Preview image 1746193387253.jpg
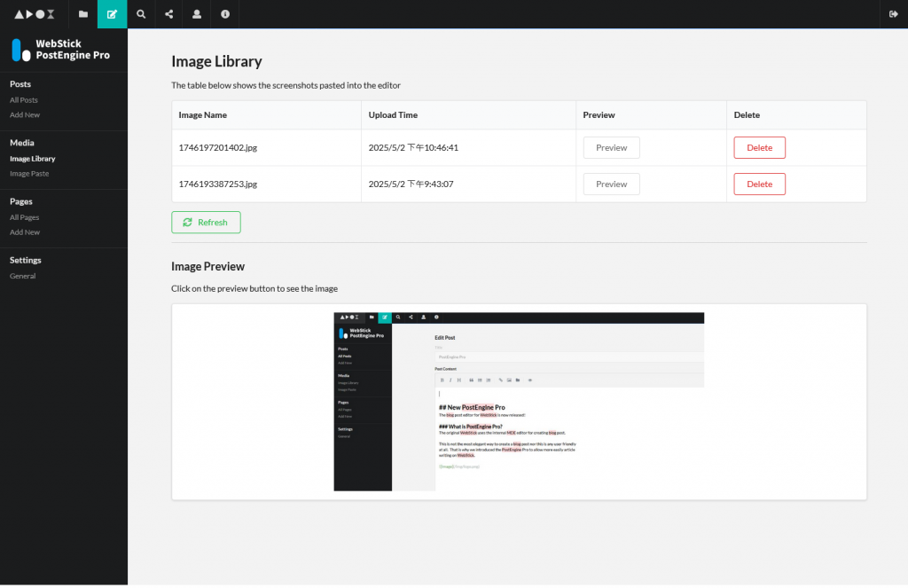Screen dimensions: 908x588 (x=612, y=184)
